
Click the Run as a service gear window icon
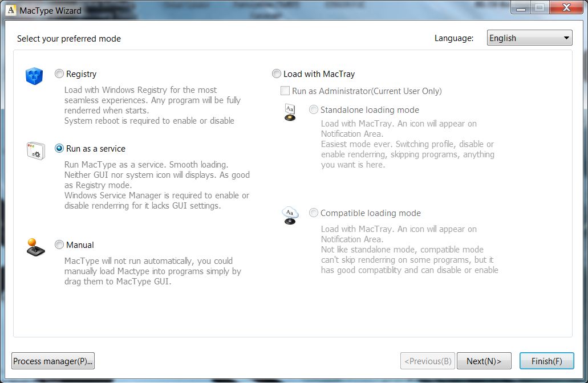(35, 150)
